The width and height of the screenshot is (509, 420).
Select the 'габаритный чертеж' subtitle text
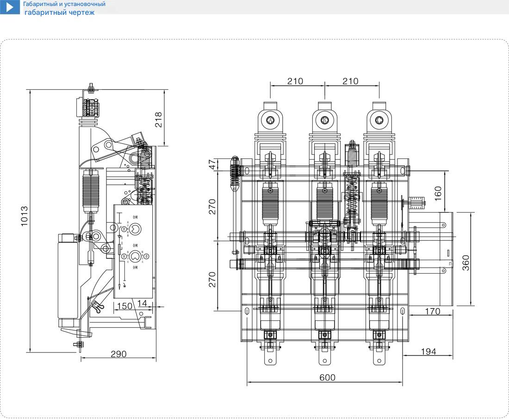coord(60,13)
